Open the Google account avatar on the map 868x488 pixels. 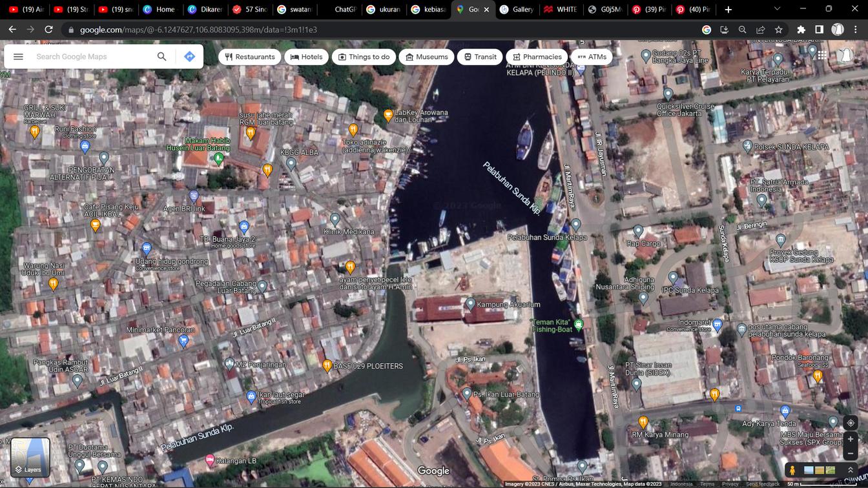[845, 56]
